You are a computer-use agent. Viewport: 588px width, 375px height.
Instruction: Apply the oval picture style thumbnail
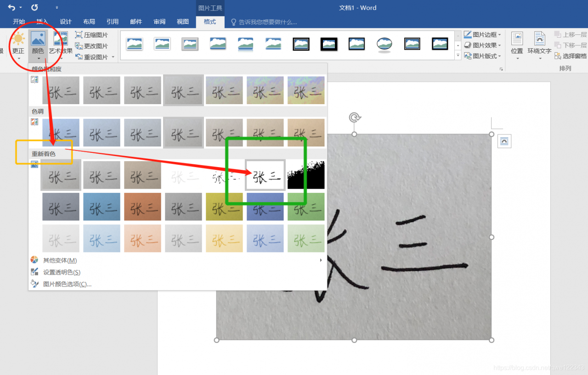[384, 45]
